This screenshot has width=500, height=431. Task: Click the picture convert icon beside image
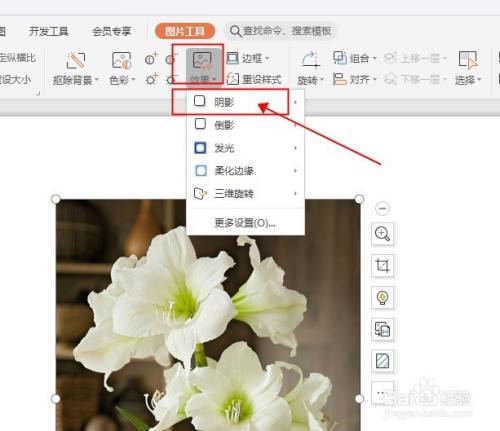click(x=382, y=329)
